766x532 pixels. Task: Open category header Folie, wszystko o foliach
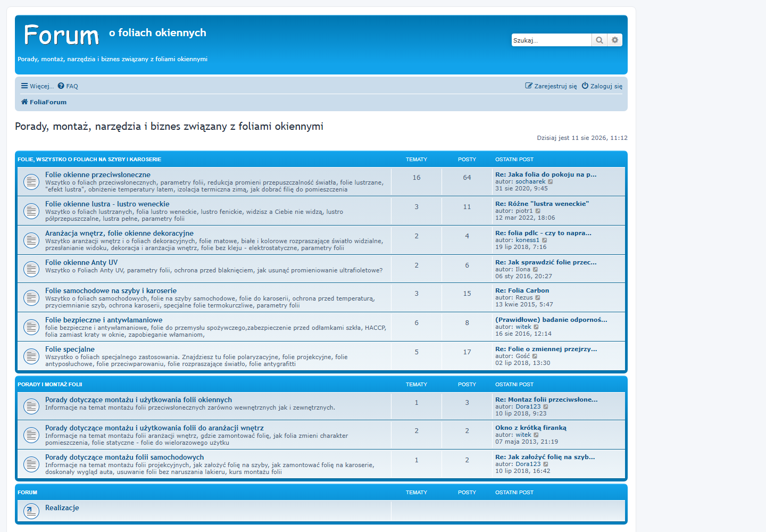pos(89,160)
